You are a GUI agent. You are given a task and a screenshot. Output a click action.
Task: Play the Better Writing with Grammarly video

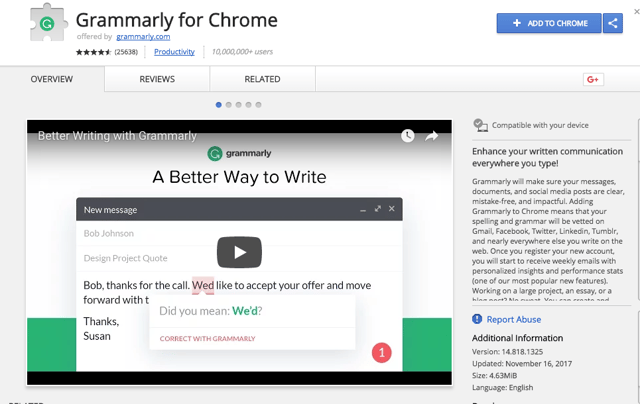(239, 253)
